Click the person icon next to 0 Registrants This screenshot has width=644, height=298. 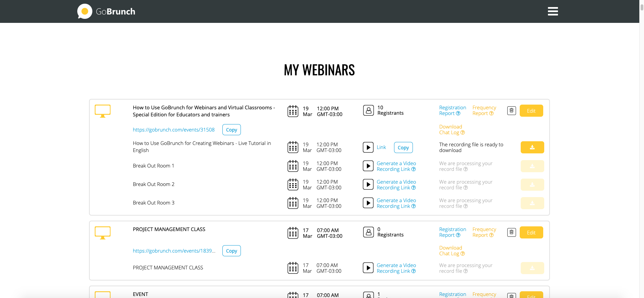pos(369,232)
